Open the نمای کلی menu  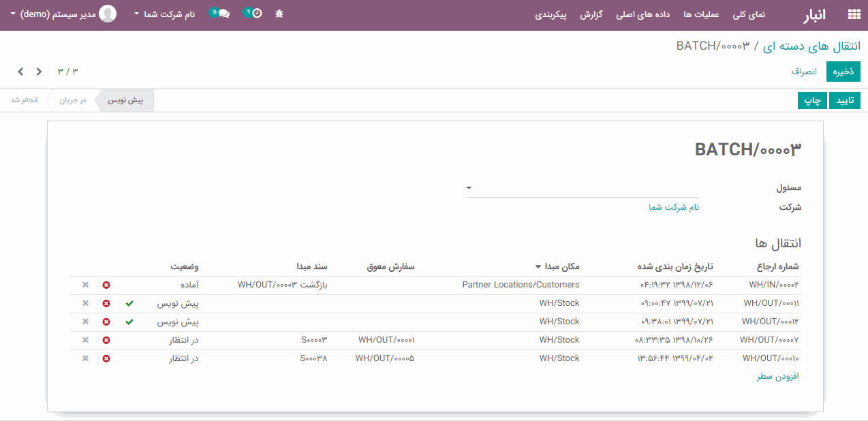point(749,14)
